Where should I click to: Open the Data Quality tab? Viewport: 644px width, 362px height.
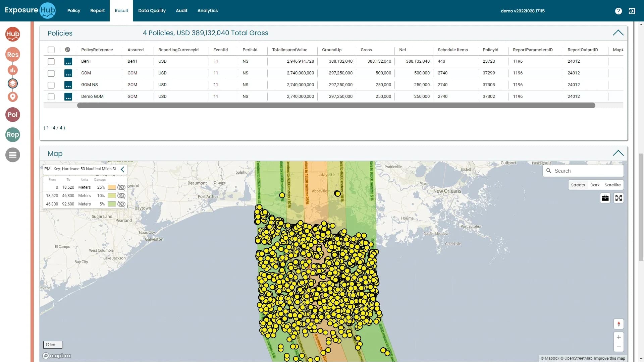tap(152, 11)
